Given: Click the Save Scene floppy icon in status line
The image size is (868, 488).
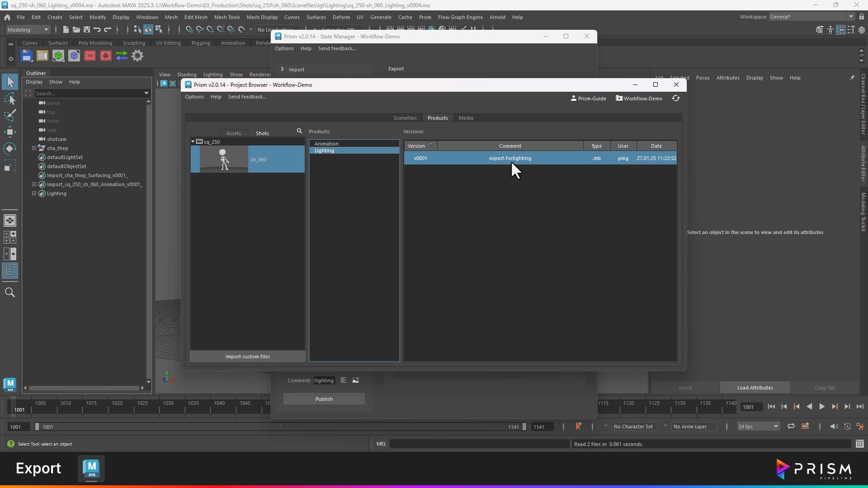Looking at the screenshot, I should 87,29.
